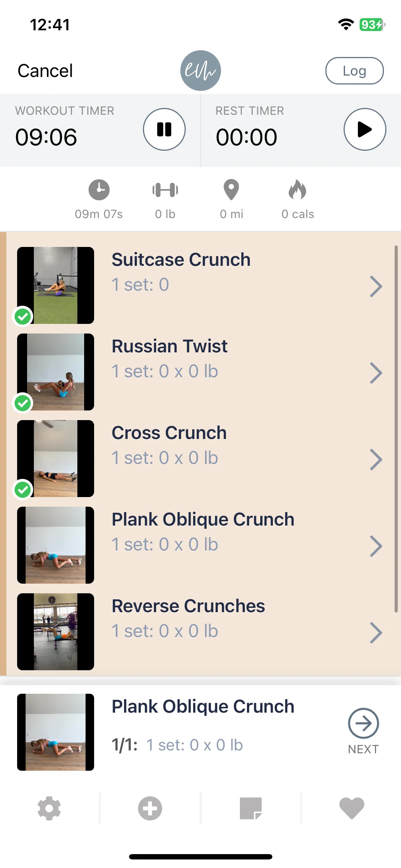Pause the workout timer
Viewport: 401px width, 868px height.
(164, 129)
